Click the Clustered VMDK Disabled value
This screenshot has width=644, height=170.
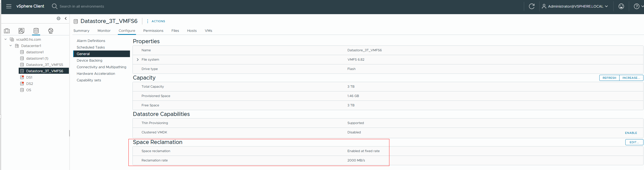(354, 132)
